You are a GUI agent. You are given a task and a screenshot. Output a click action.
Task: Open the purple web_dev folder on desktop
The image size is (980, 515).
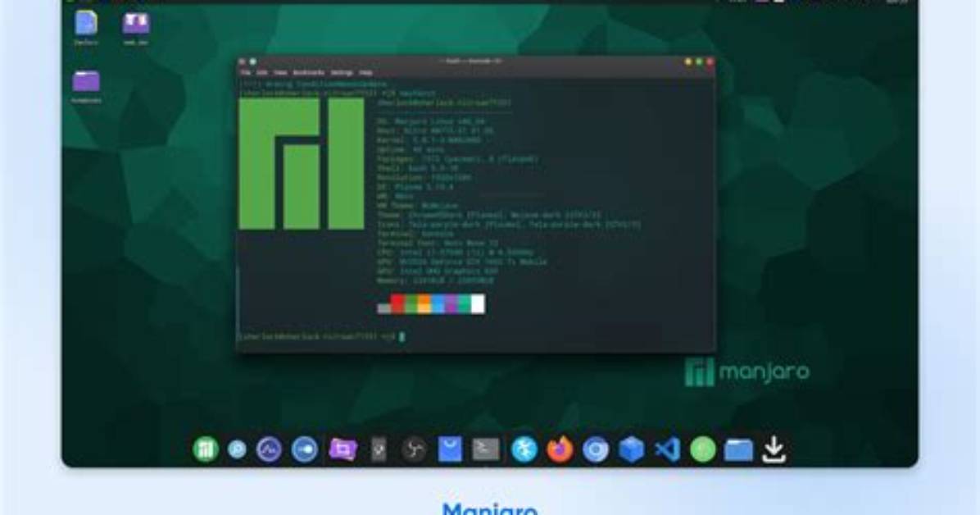pos(136,24)
